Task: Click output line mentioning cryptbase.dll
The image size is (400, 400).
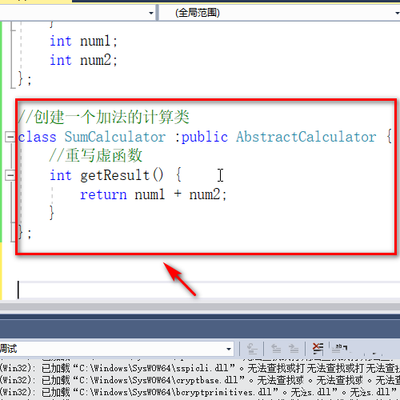Action: (x=200, y=380)
